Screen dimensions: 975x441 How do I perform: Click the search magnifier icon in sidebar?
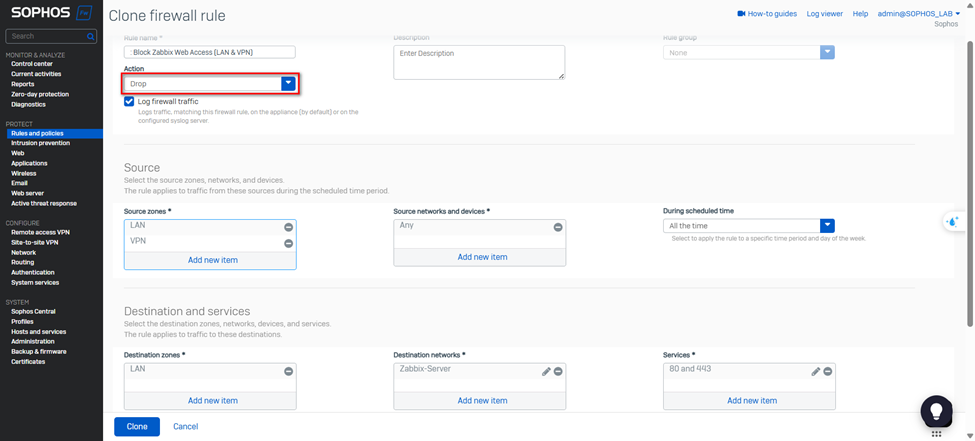pyautogui.click(x=91, y=36)
